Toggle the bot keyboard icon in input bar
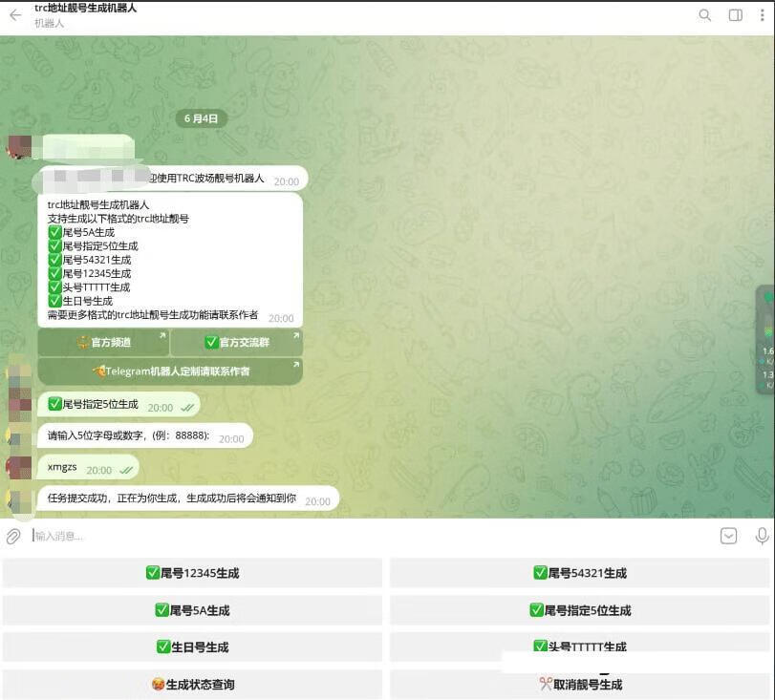Screen dimensions: 775x700 (x=728, y=537)
